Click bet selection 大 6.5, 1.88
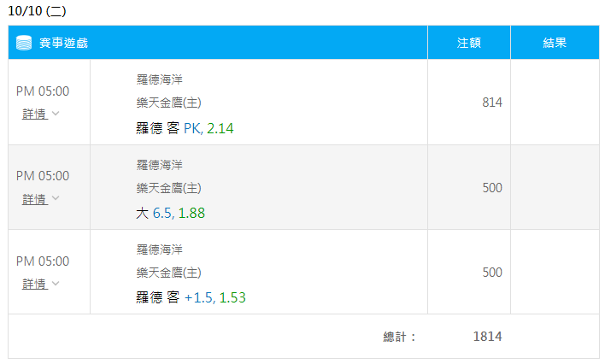The height and width of the screenshot is (364, 605). (171, 213)
